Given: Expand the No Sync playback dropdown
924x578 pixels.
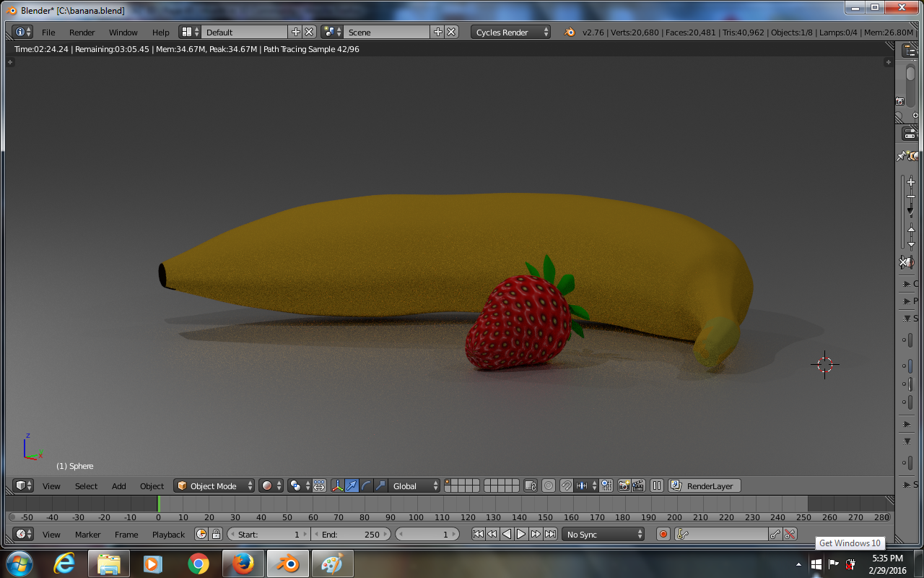Looking at the screenshot, I should coord(603,535).
